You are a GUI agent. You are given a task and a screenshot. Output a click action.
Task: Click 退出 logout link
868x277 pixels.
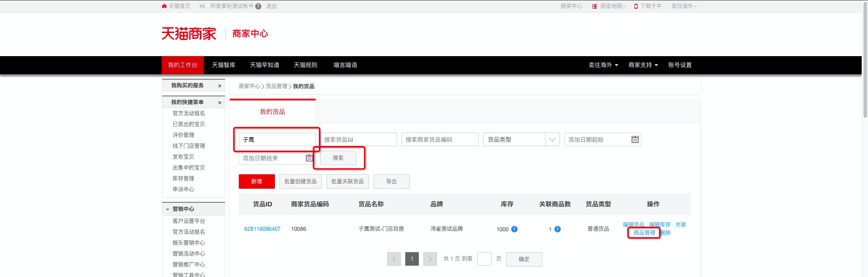pos(271,6)
